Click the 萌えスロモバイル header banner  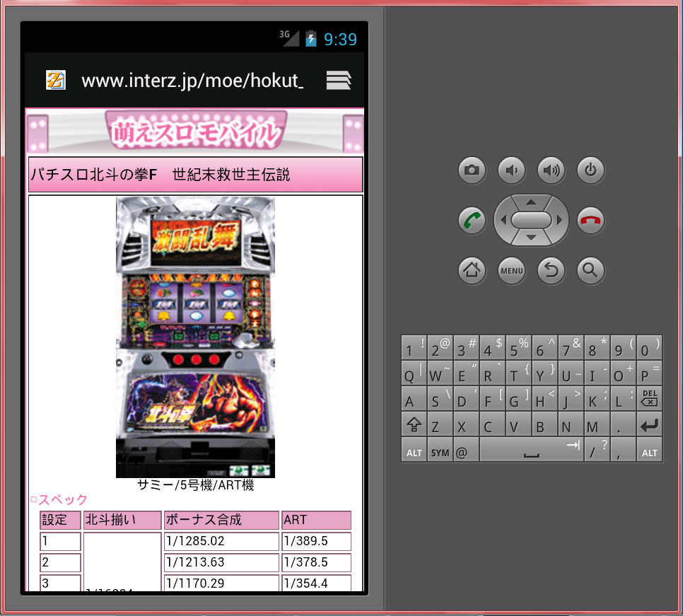(194, 131)
